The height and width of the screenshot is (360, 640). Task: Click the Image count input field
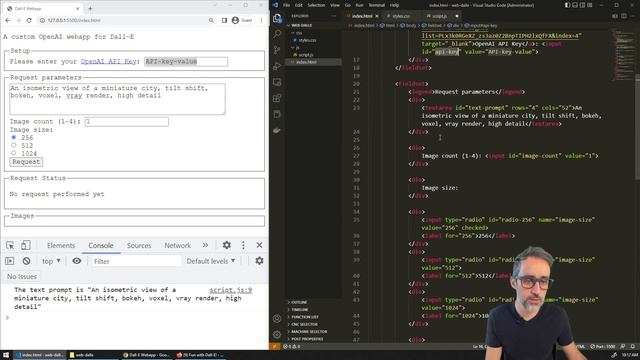(x=127, y=122)
